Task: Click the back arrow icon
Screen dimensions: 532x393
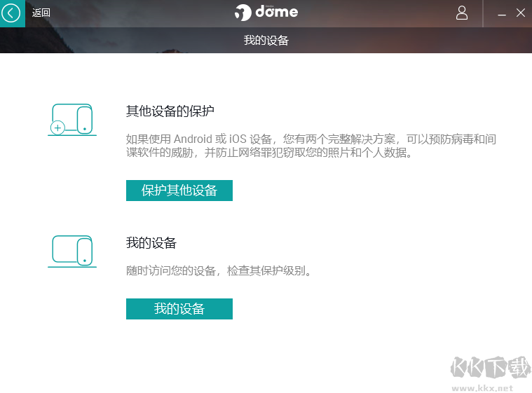Action: (12, 13)
